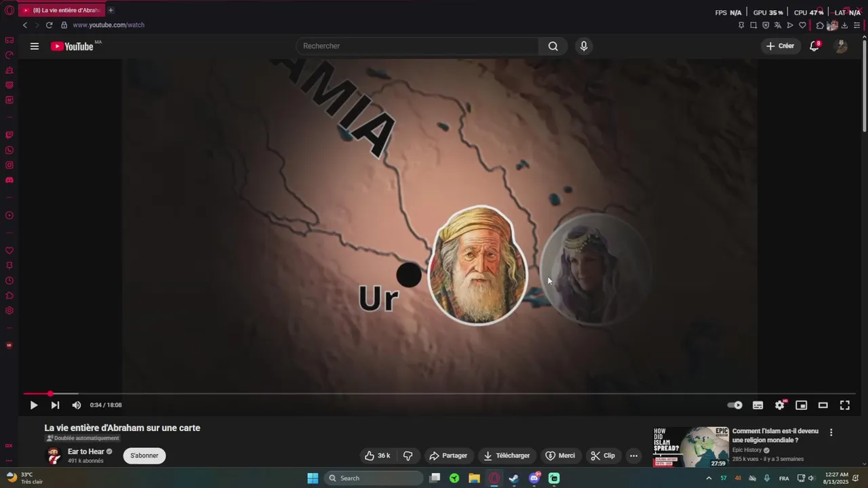Open sidebar History clock icon
The height and width of the screenshot is (488, 868).
click(x=9, y=281)
